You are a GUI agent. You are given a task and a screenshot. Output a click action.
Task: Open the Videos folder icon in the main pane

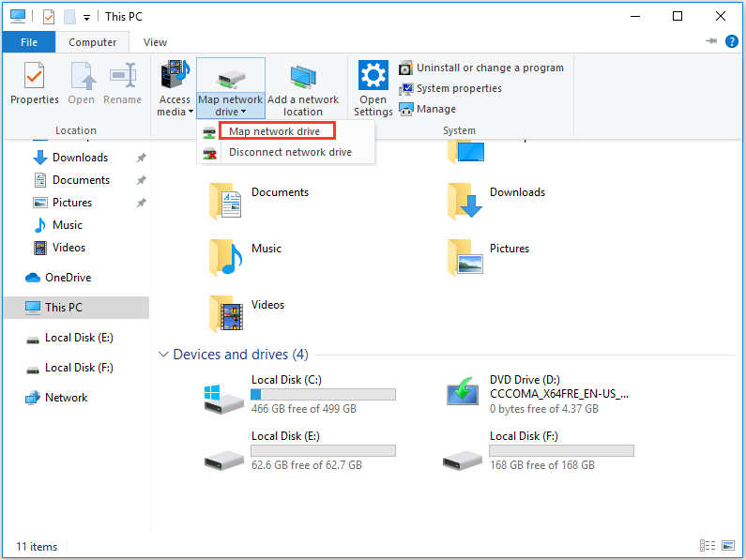(226, 313)
